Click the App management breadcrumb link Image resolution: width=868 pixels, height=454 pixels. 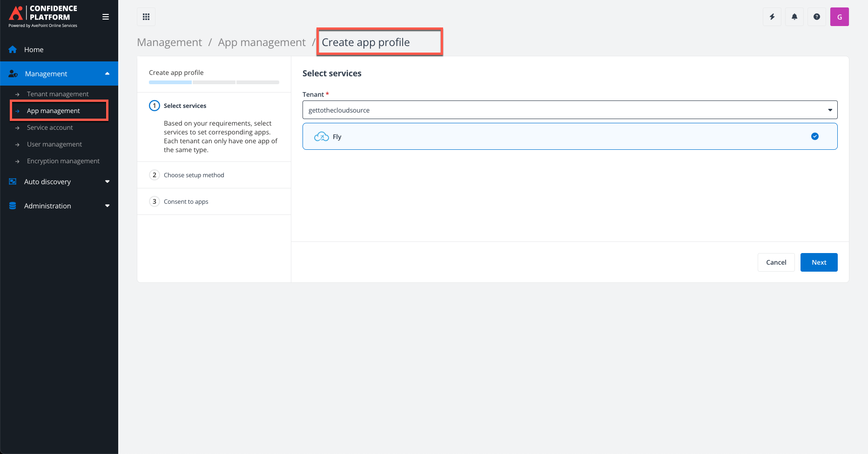262,42
